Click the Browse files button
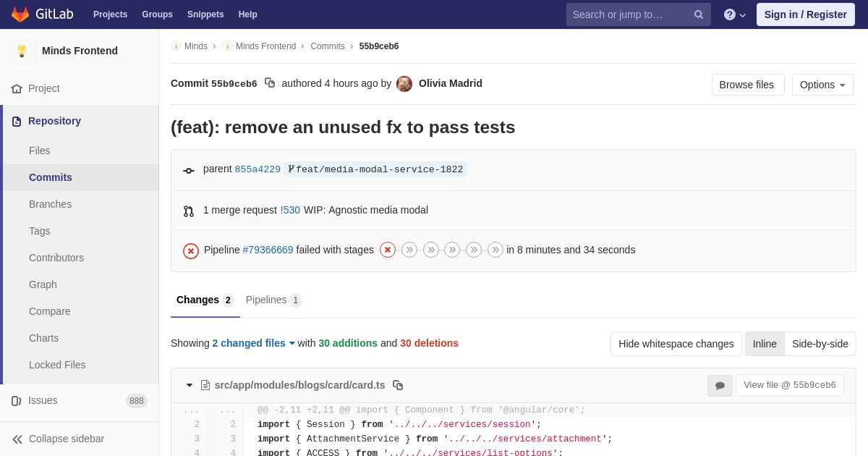 (x=748, y=85)
